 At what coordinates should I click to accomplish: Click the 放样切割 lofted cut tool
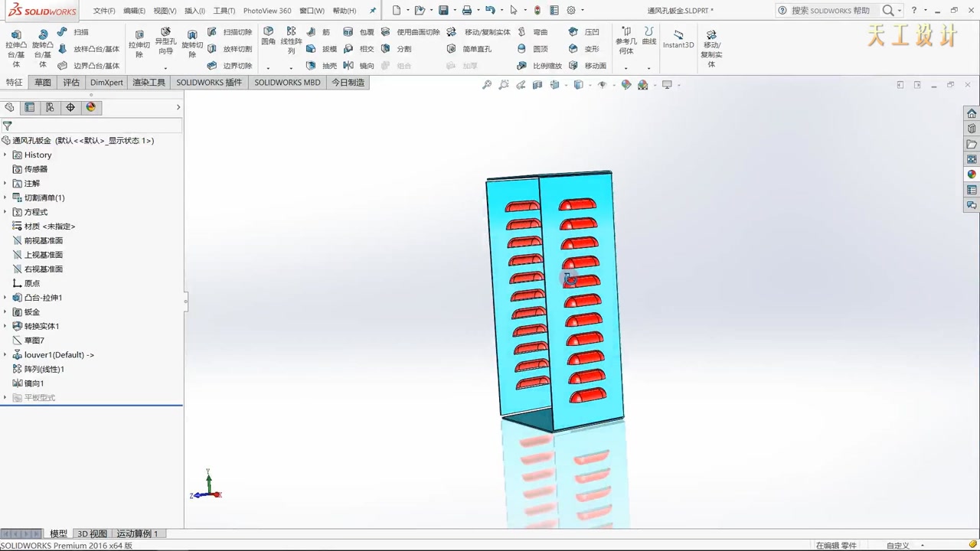point(230,49)
